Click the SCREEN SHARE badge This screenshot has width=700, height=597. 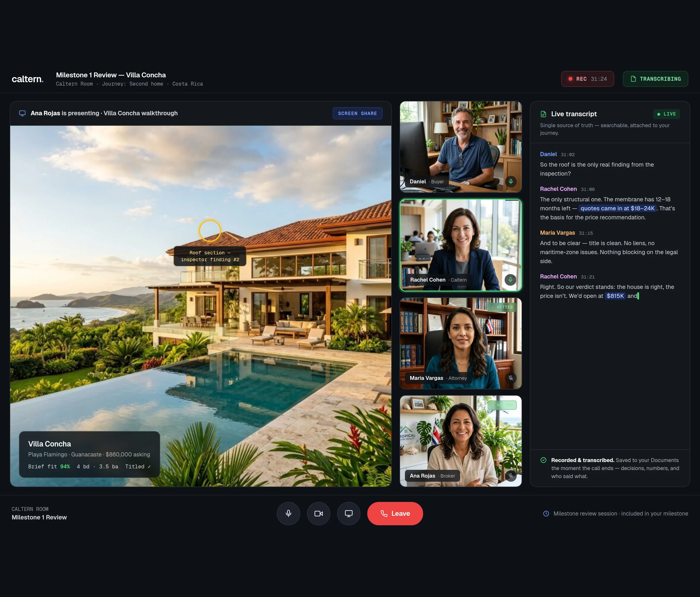[358, 113]
